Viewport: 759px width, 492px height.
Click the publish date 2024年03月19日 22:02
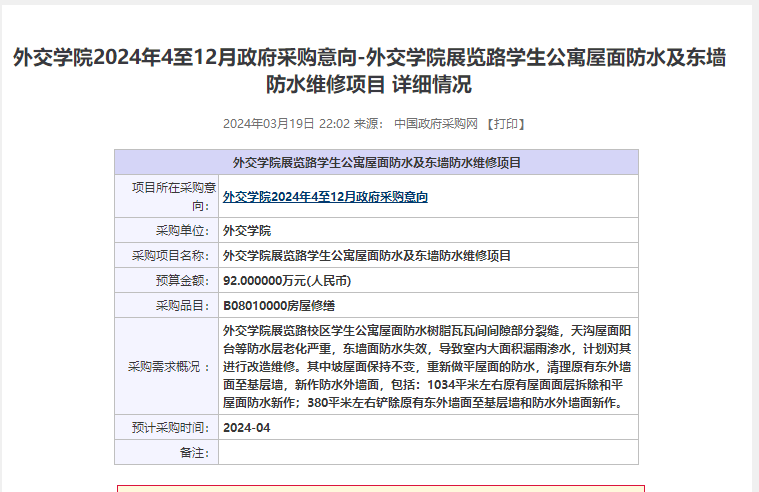click(x=285, y=124)
